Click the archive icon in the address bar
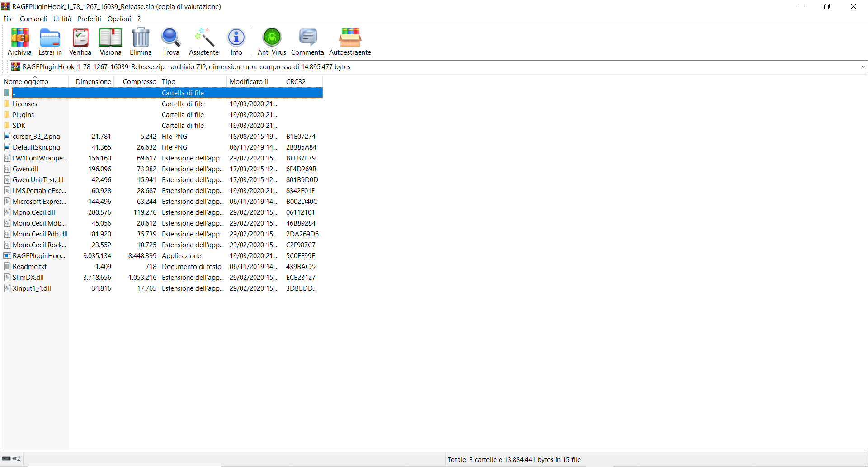 (16, 67)
